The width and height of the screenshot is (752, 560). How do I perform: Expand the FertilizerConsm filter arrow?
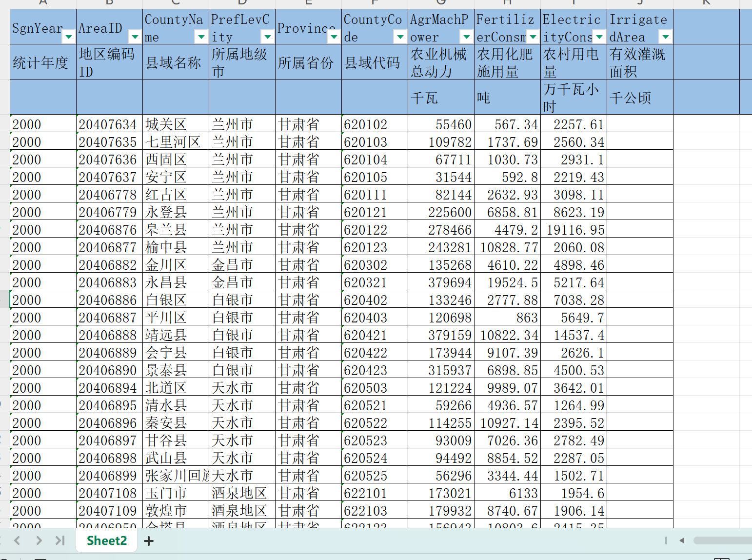[x=533, y=37]
